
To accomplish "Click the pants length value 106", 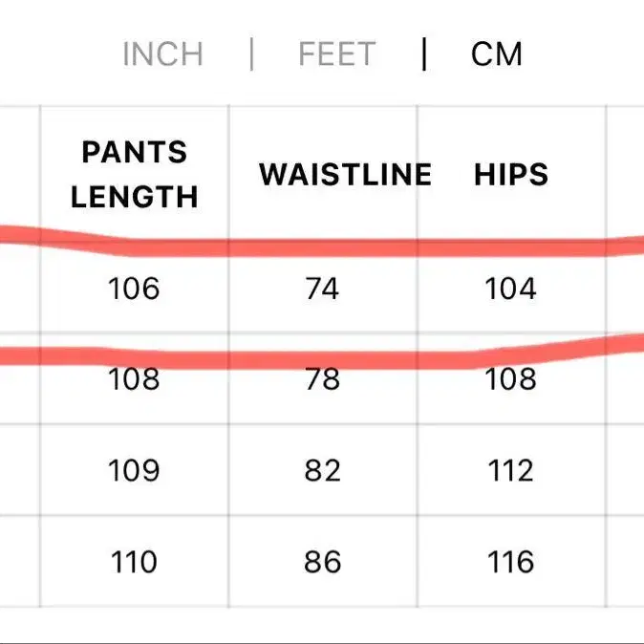I will point(134,289).
